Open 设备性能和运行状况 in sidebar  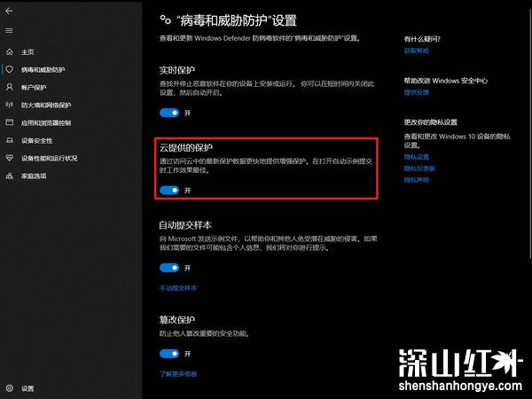point(49,158)
